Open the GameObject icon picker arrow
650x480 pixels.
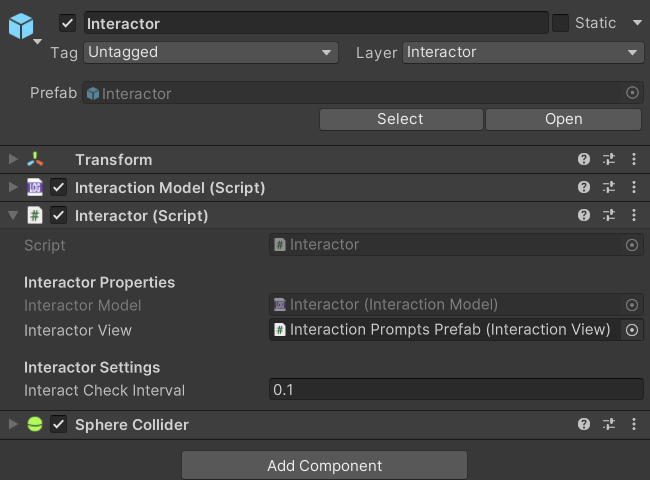[37, 41]
